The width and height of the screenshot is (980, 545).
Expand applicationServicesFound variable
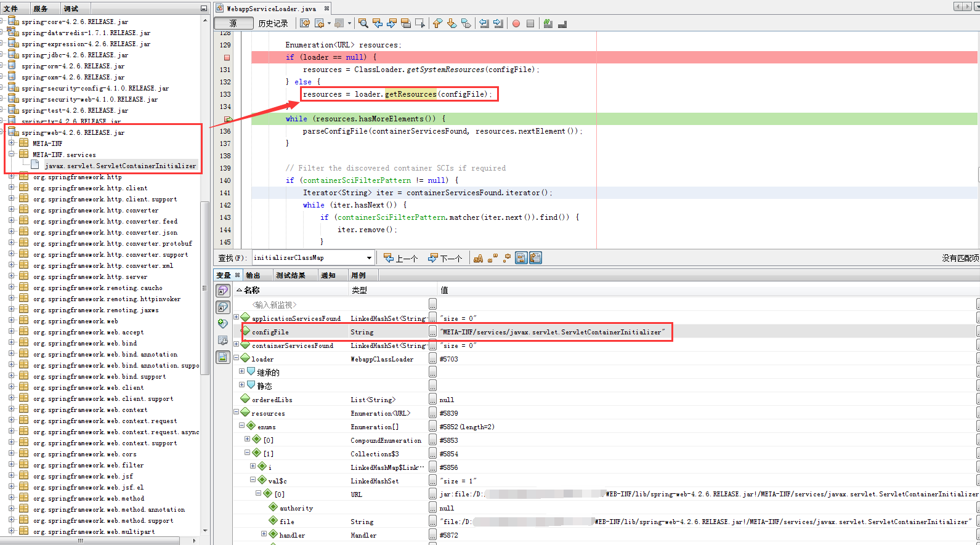[236, 317]
